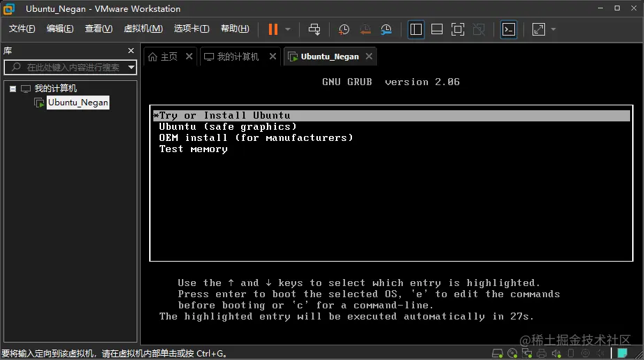Select OEM install (for manufacturers) entry
644x360 pixels.
[256, 137]
